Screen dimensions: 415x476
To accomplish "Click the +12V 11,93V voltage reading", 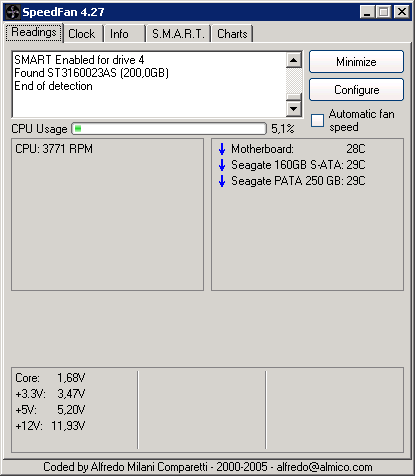I will click(50, 426).
